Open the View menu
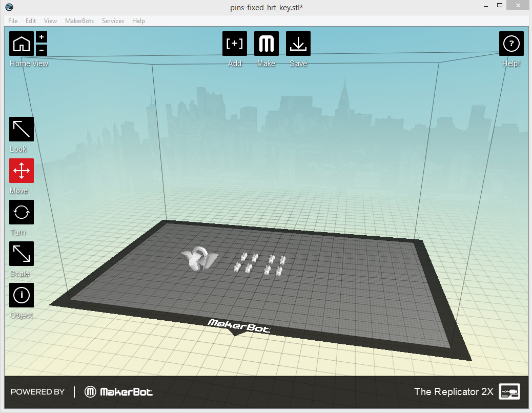This screenshot has height=413, width=532. click(x=50, y=21)
